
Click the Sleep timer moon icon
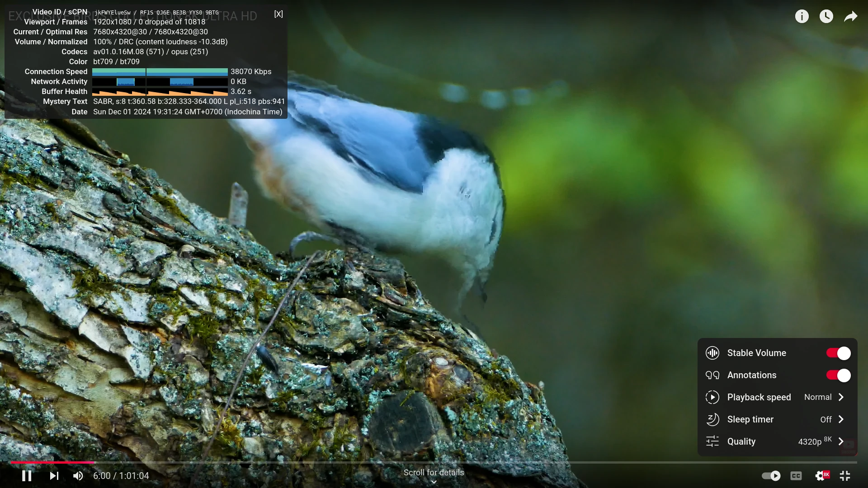click(x=712, y=419)
